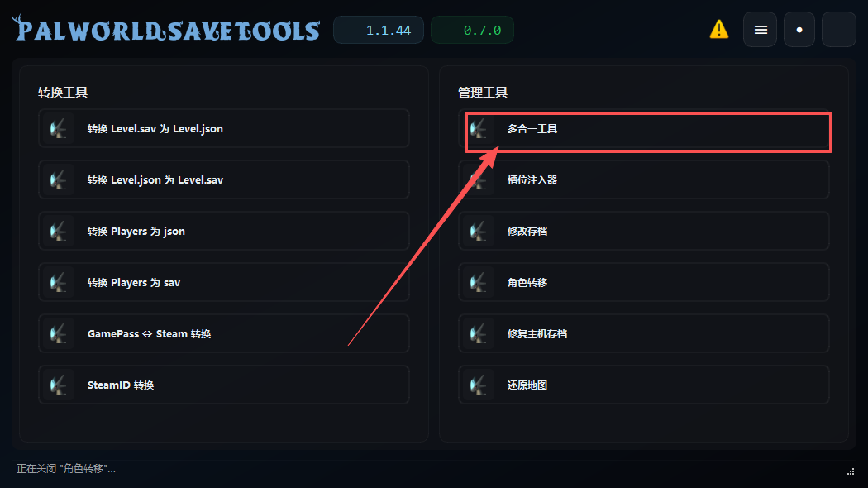Click version badge 1.1.44
The width and height of the screenshot is (868, 488).
coord(379,30)
